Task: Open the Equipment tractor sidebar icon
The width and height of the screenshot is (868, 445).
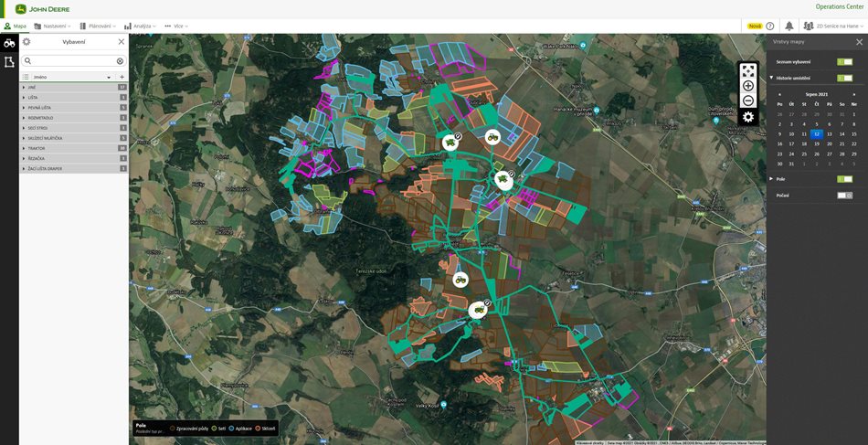Action: pyautogui.click(x=9, y=43)
